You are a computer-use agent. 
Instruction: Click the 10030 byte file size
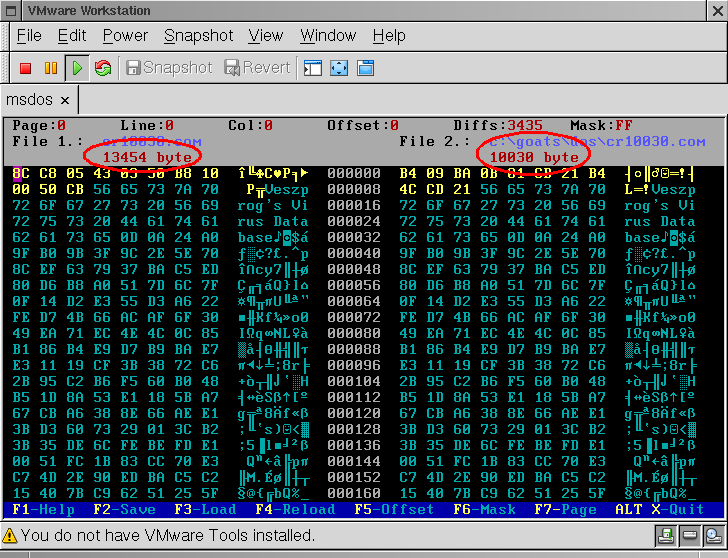[534, 157]
